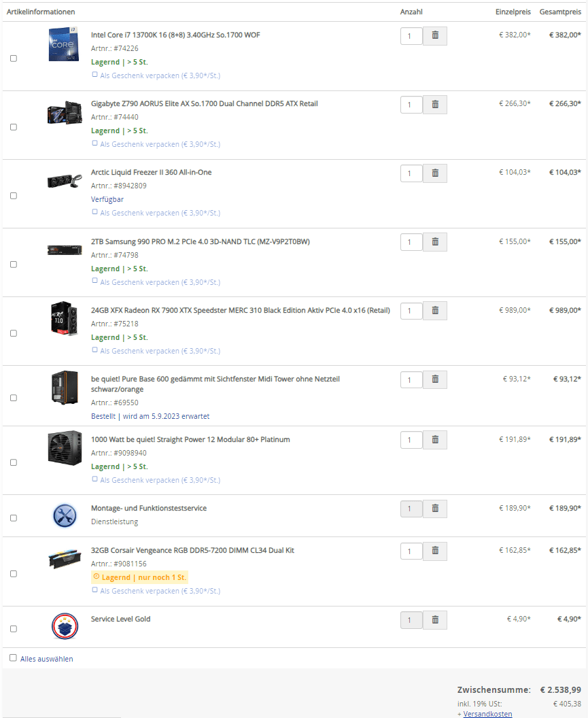
Task: Tick the Service Level Gold row checkbox
Action: point(14,629)
